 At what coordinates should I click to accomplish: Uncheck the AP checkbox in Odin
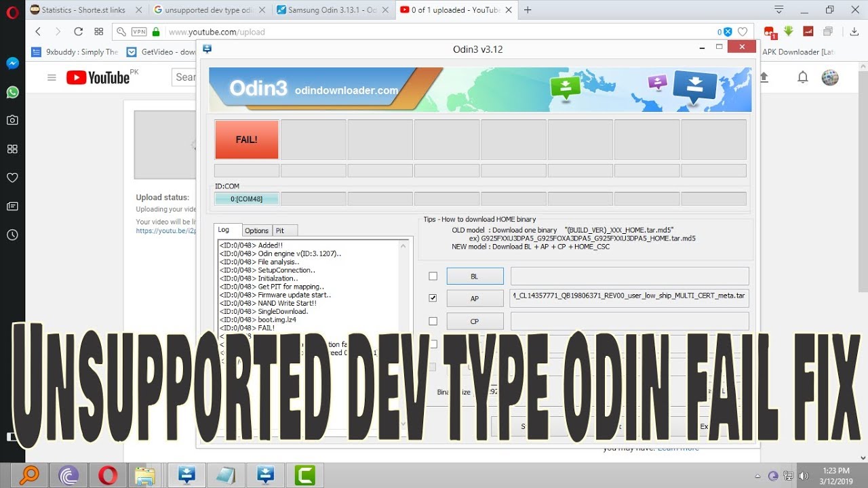(433, 298)
